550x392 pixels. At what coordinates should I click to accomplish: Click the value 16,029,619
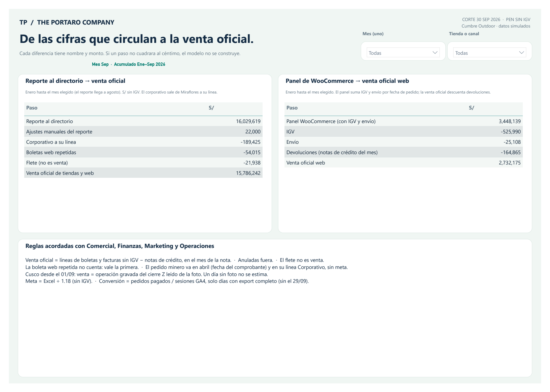click(248, 121)
